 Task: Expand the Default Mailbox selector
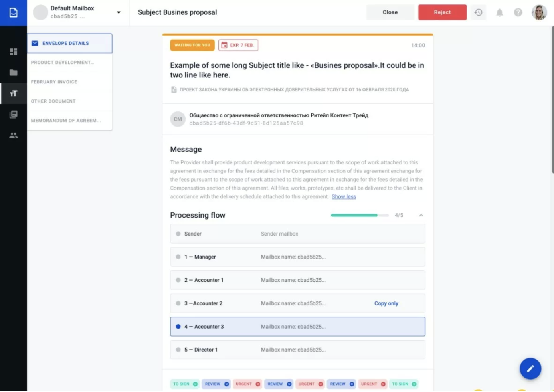(118, 12)
